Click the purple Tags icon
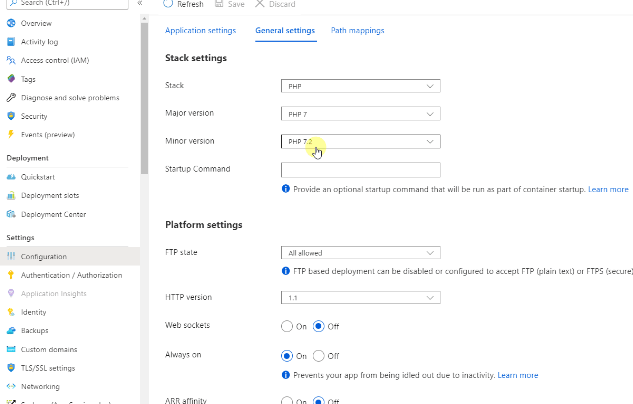 click(11, 79)
